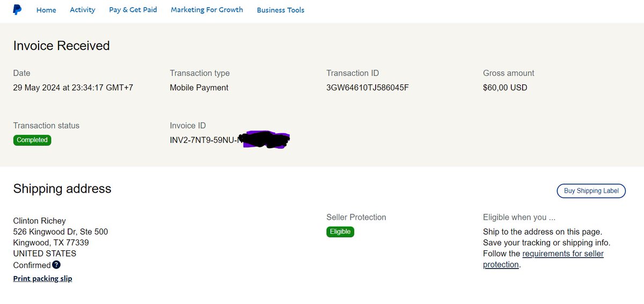The image size is (644, 304).
Task: Select the Transaction ID 3GW64610TJ586045F text
Action: pyautogui.click(x=368, y=88)
